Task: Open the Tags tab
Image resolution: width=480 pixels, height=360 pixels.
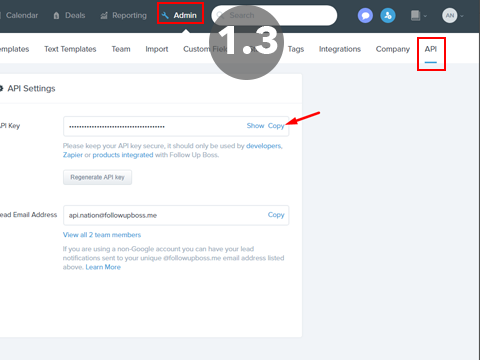Action: click(296, 49)
